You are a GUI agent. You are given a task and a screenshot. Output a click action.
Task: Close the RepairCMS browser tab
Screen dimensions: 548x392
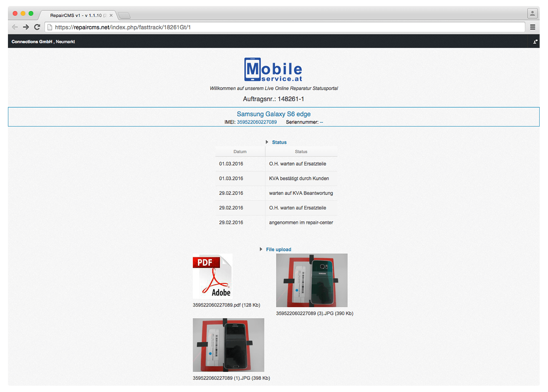pyautogui.click(x=111, y=15)
